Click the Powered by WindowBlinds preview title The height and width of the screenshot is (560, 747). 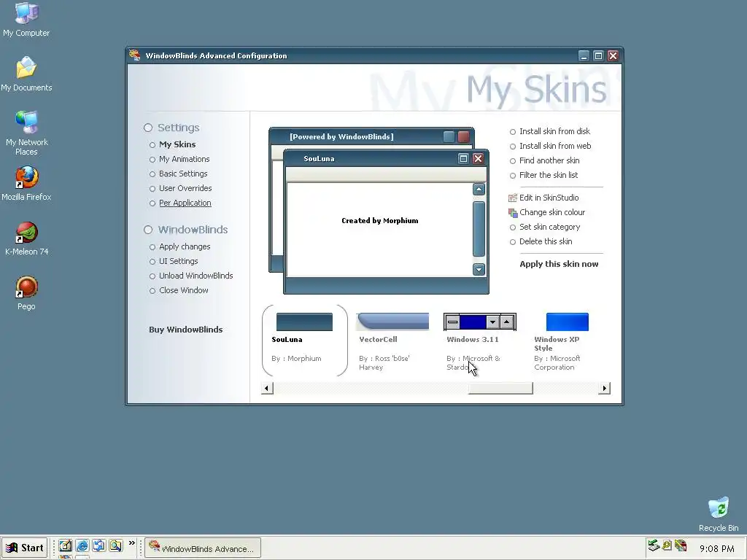(x=341, y=136)
